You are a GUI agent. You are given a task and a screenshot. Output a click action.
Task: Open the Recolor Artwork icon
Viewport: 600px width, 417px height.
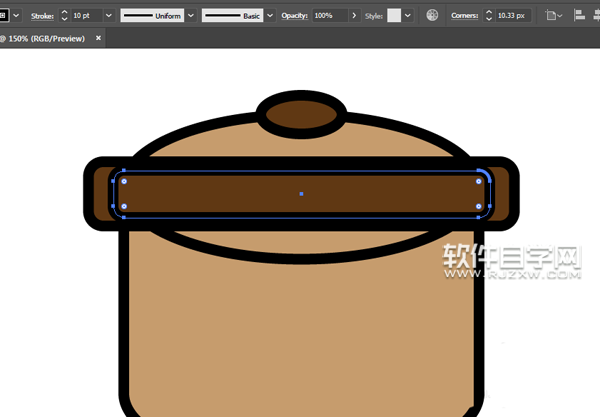click(432, 16)
